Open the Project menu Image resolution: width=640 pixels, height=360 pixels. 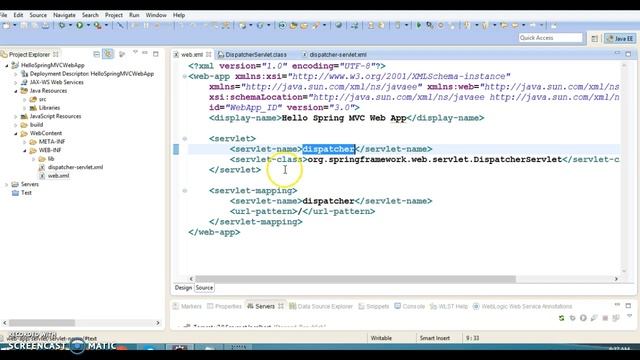(113, 15)
